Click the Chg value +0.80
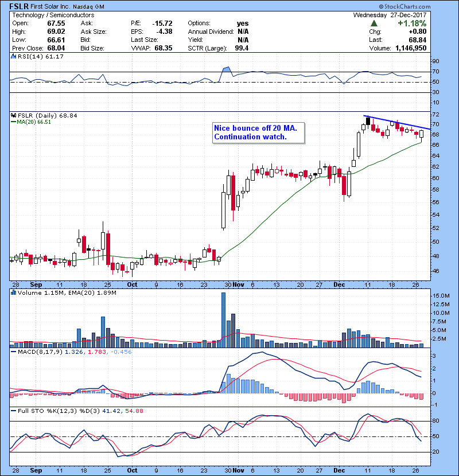 417,32
